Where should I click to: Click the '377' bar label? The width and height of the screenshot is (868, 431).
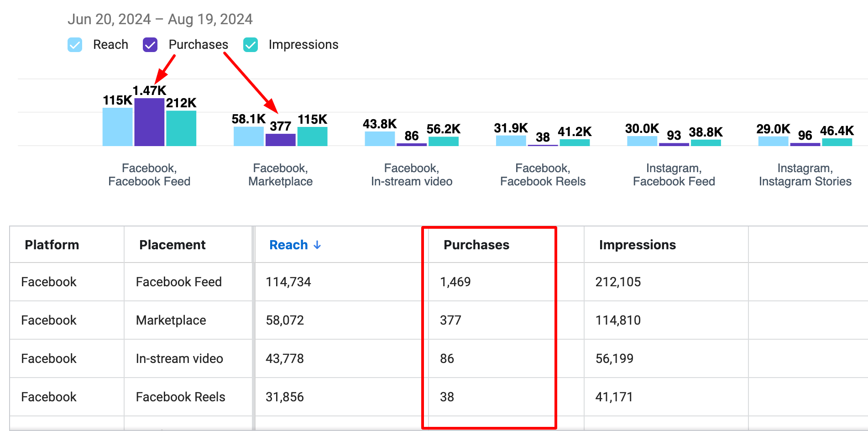281,126
